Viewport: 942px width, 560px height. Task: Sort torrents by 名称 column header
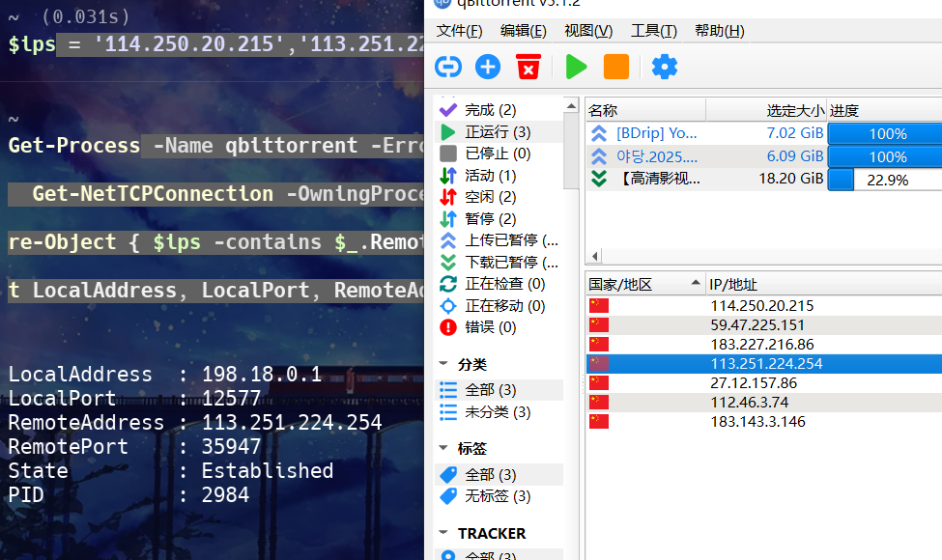click(x=644, y=110)
